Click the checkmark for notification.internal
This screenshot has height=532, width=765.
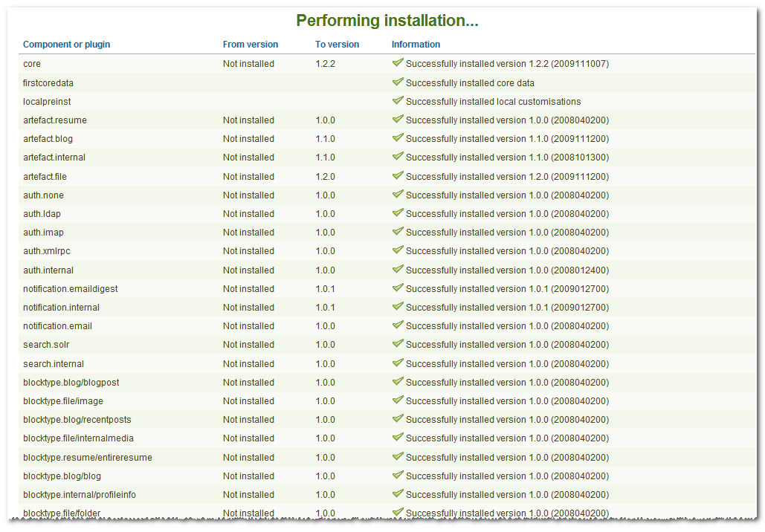point(398,305)
